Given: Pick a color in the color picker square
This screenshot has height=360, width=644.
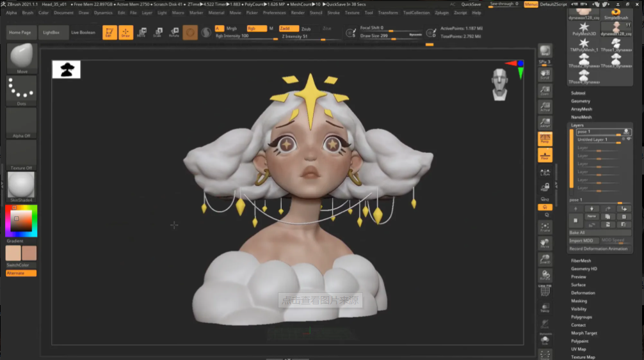Looking at the screenshot, I should [21, 221].
